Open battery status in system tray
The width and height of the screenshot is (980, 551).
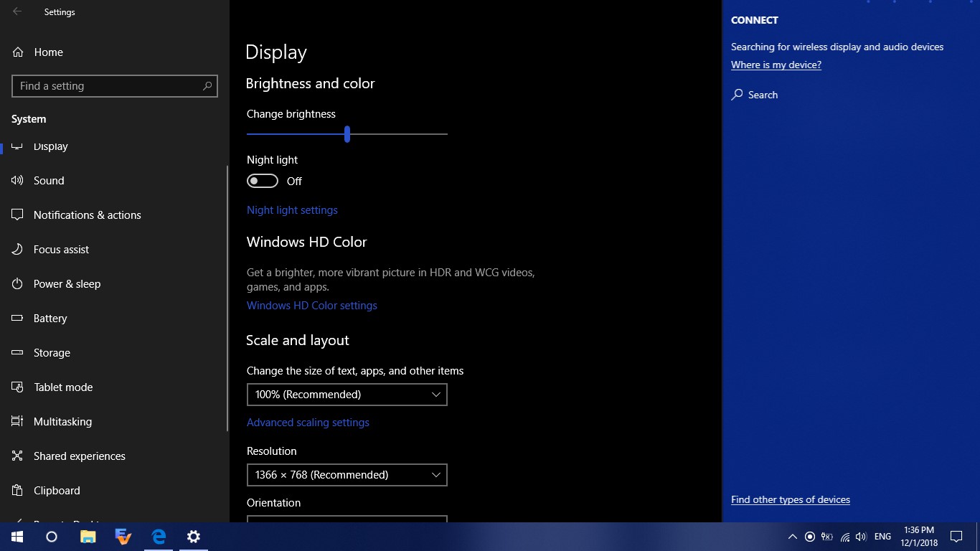pyautogui.click(x=827, y=537)
